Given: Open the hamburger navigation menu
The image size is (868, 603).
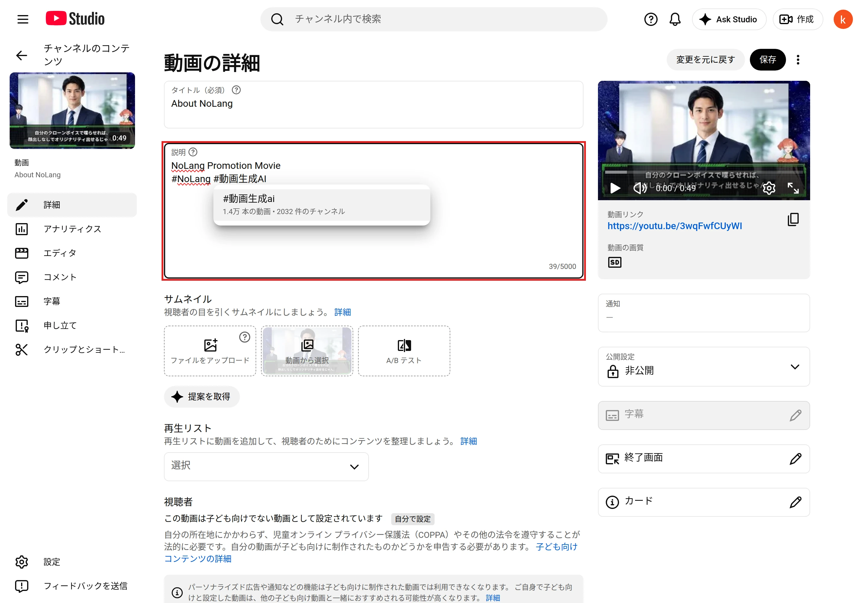Looking at the screenshot, I should [23, 19].
